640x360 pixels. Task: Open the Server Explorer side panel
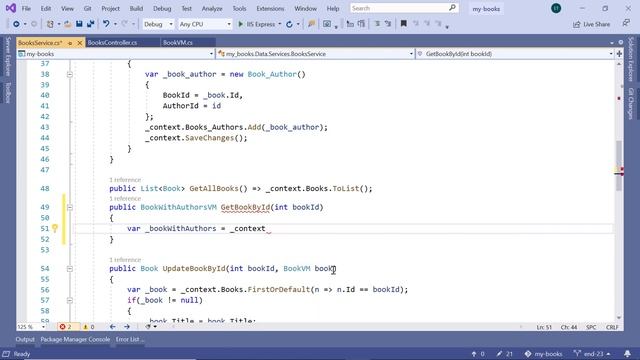click(8, 56)
